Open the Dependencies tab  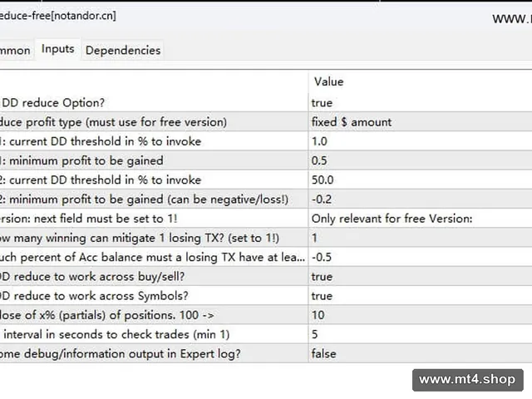pos(123,50)
